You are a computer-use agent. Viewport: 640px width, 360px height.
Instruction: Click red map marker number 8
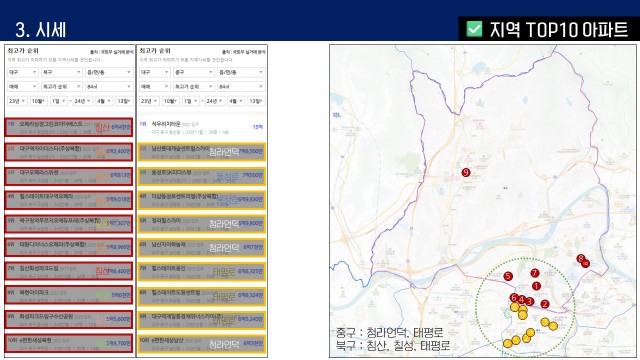[580, 258]
